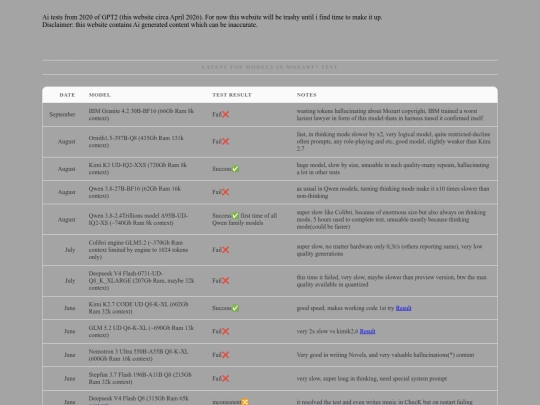
Task: Click the September date cell
Action: (62, 114)
